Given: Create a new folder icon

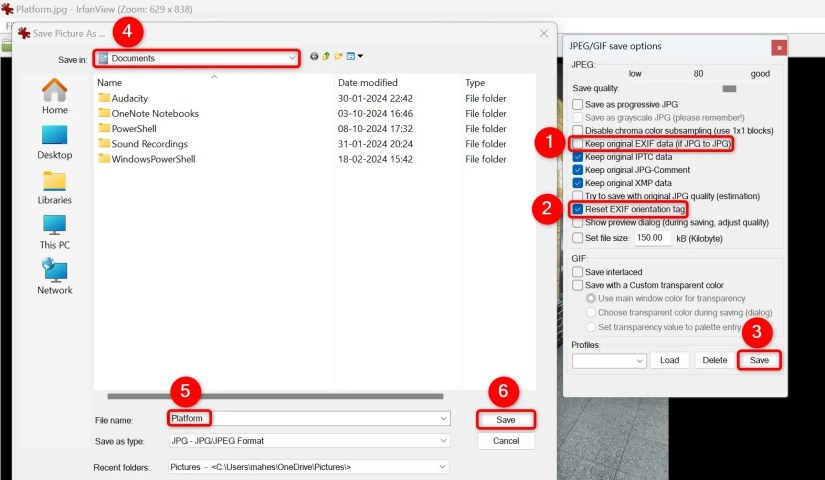Looking at the screenshot, I should (338, 56).
